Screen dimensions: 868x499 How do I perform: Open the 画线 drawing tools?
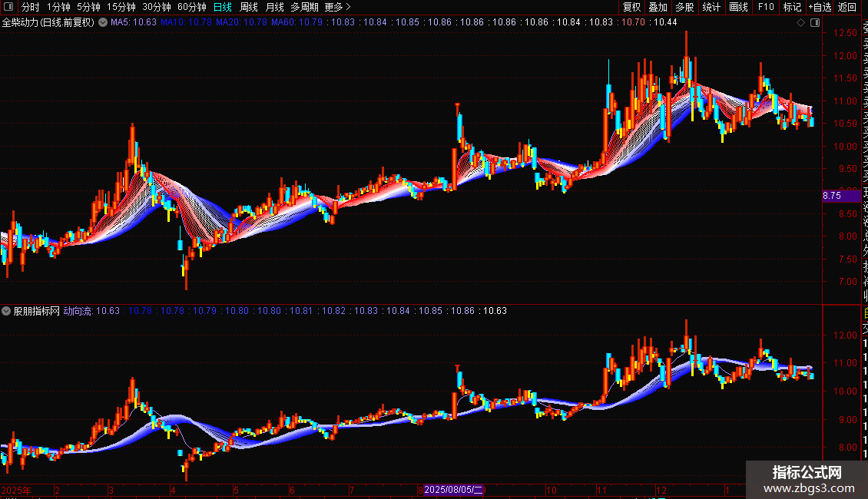point(738,7)
